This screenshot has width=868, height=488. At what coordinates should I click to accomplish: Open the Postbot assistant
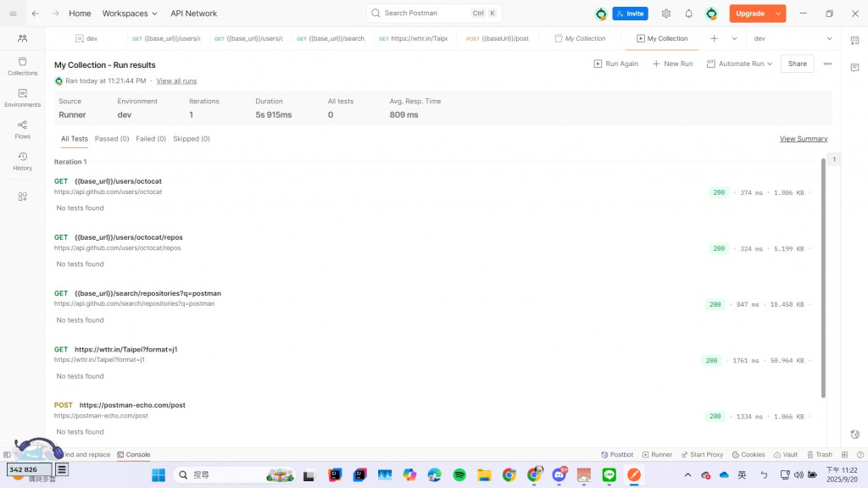tap(617, 454)
